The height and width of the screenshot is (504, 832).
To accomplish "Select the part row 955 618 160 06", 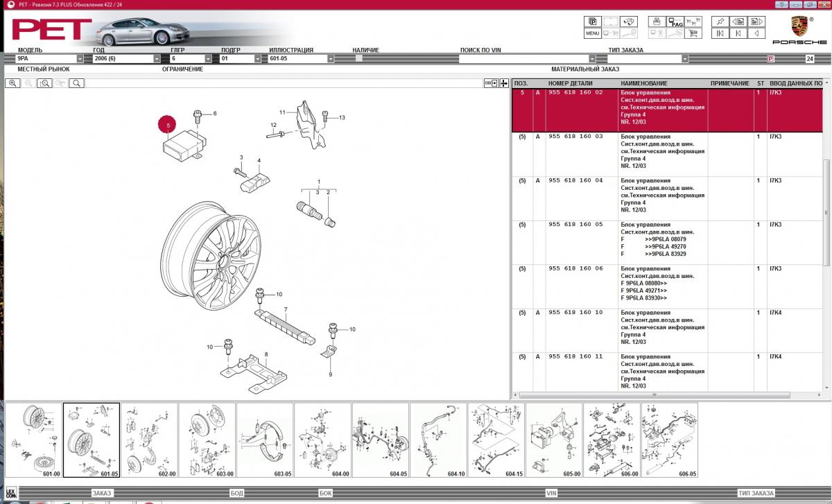I will pyautogui.click(x=575, y=269).
